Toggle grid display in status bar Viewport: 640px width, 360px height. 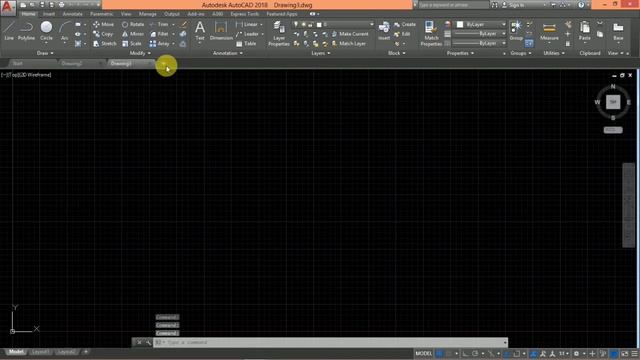[439, 353]
